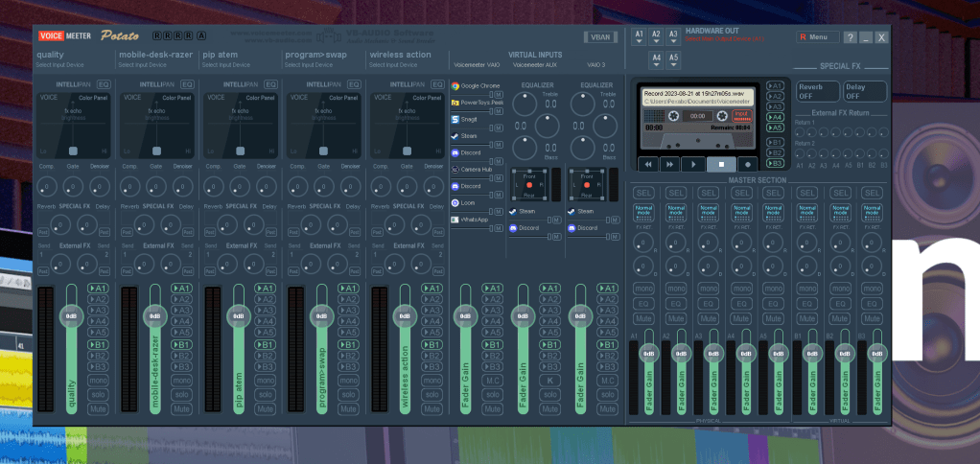Click the WhatsApp app icon
980x464 pixels.
pyautogui.click(x=455, y=220)
